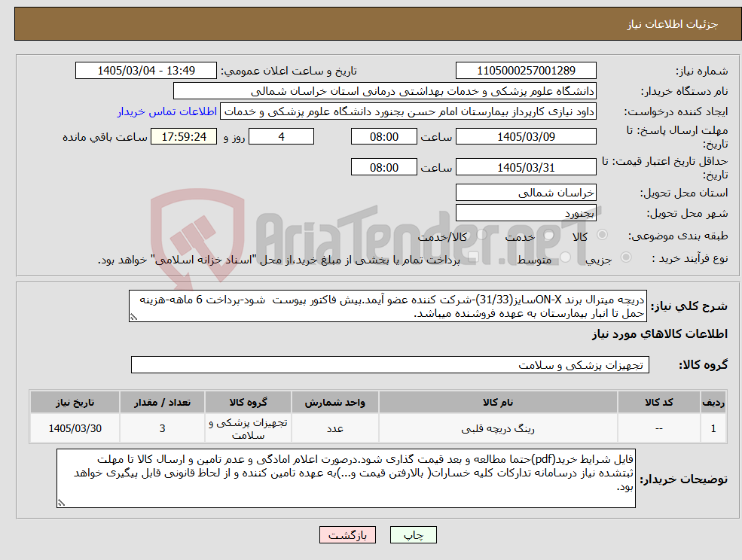The height and width of the screenshot is (560, 742).
Task: Toggle the اسناد خزانه اسلامی payment checkbox
Action: pyautogui.click(x=472, y=257)
